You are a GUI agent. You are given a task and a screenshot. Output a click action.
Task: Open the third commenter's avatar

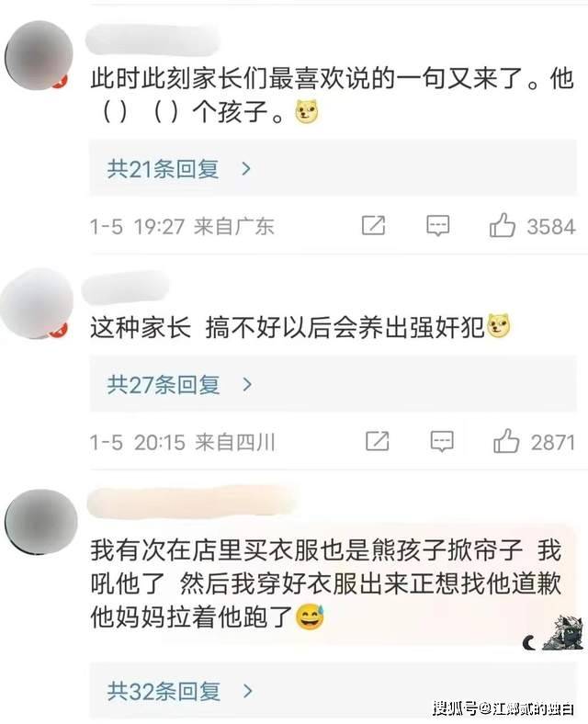click(x=40, y=522)
